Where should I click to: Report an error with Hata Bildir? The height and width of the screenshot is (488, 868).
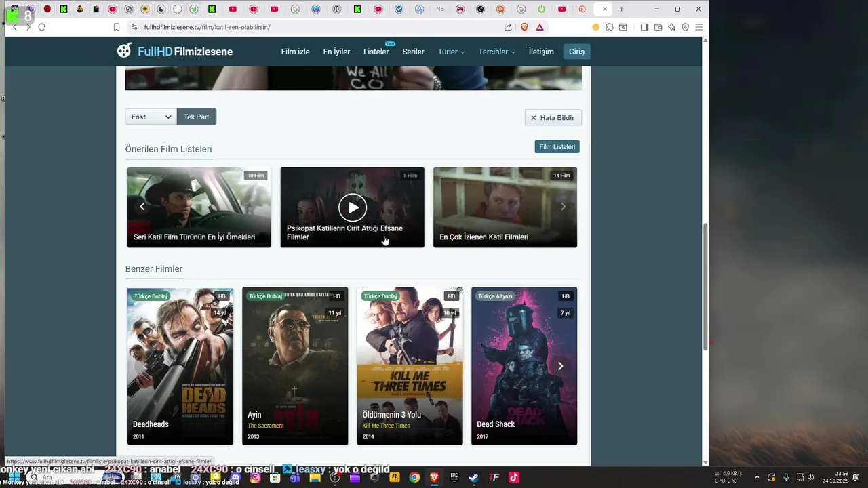(x=553, y=117)
